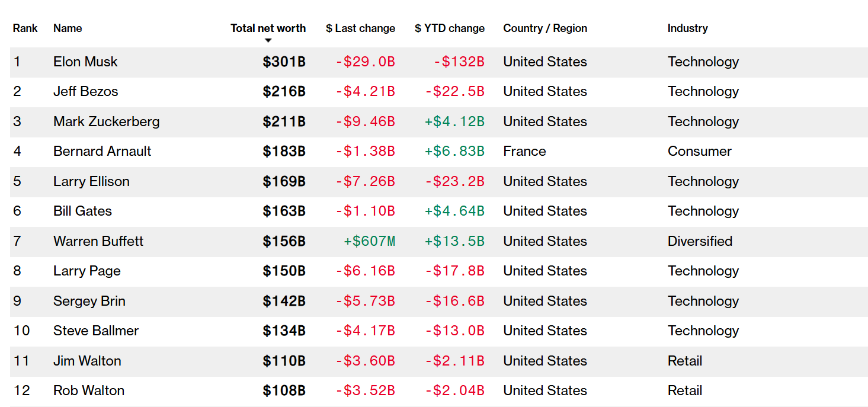868x407 pixels.
Task: Sort by $ YTD change column header
Action: tap(449, 28)
